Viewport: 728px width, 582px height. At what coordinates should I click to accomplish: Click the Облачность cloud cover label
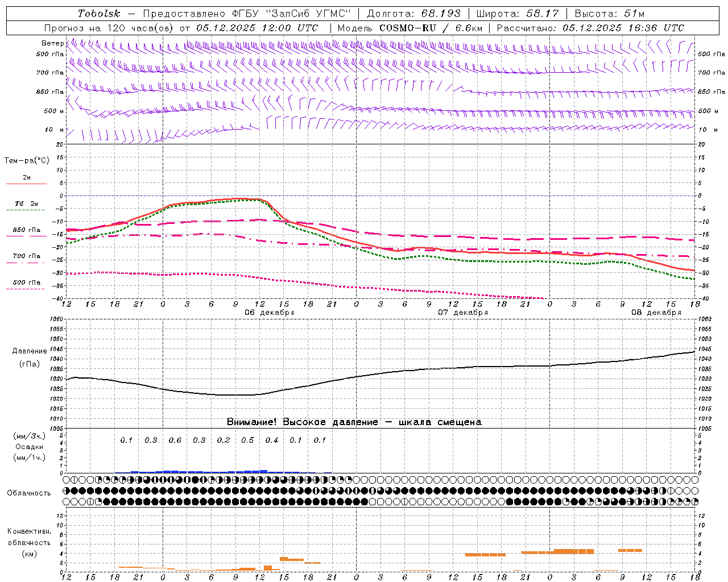(29, 493)
